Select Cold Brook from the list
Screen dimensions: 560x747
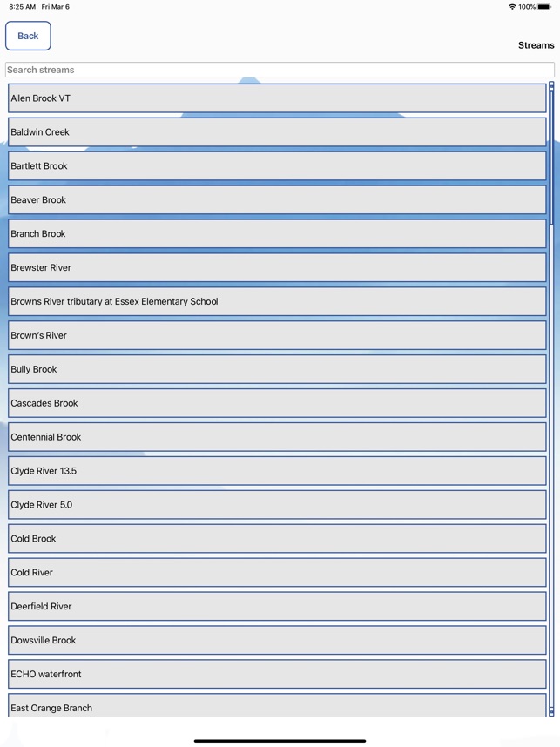pos(277,538)
